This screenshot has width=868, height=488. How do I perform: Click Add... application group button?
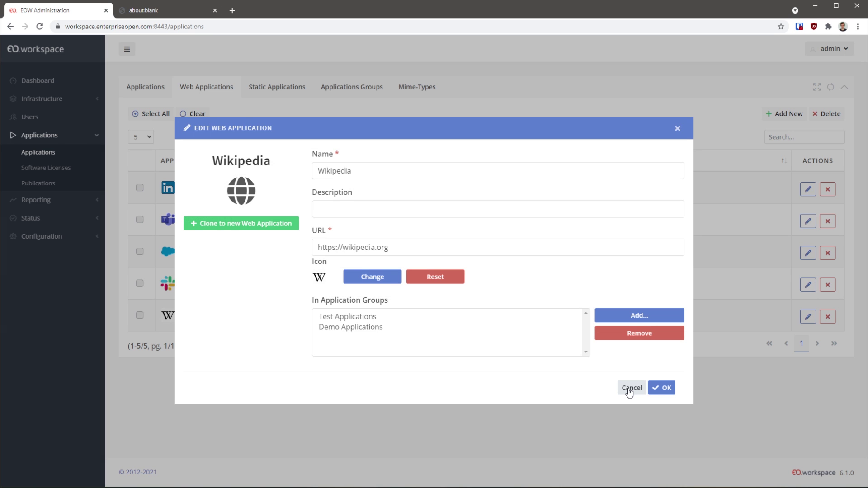[639, 315]
